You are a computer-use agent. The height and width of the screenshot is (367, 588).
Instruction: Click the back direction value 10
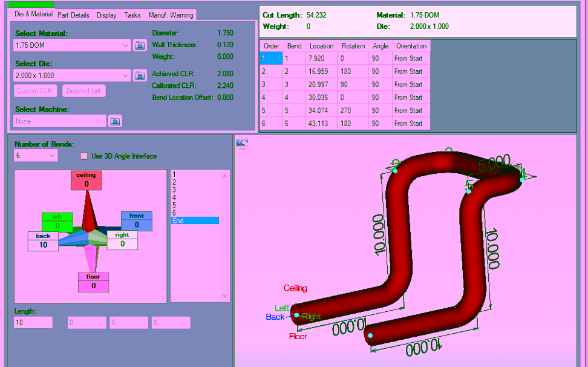click(x=43, y=245)
